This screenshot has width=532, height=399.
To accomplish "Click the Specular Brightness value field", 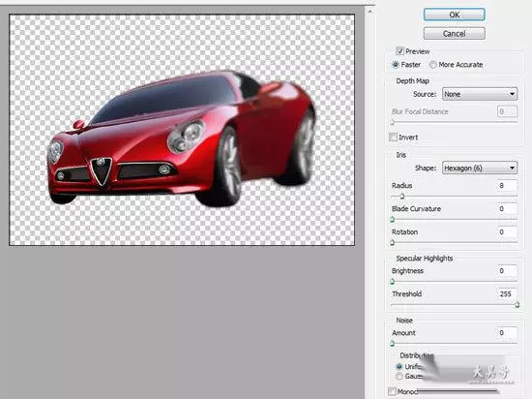I will point(507,270).
